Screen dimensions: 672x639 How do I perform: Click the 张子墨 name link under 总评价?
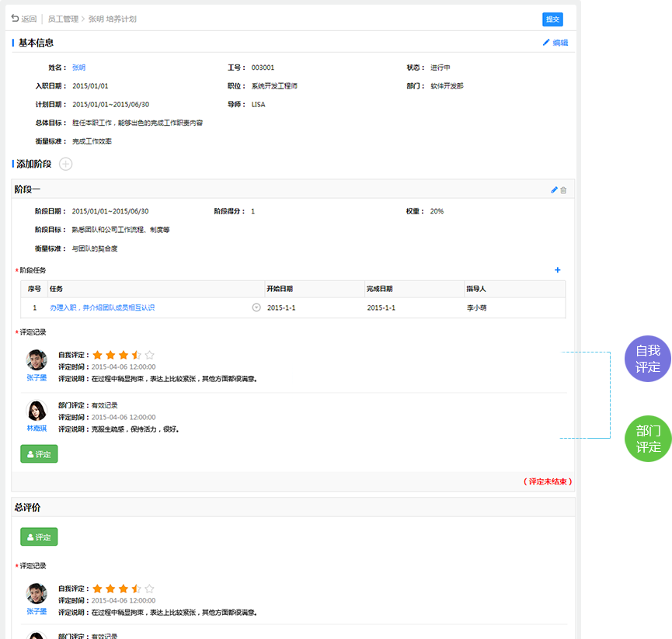pyautogui.click(x=37, y=611)
